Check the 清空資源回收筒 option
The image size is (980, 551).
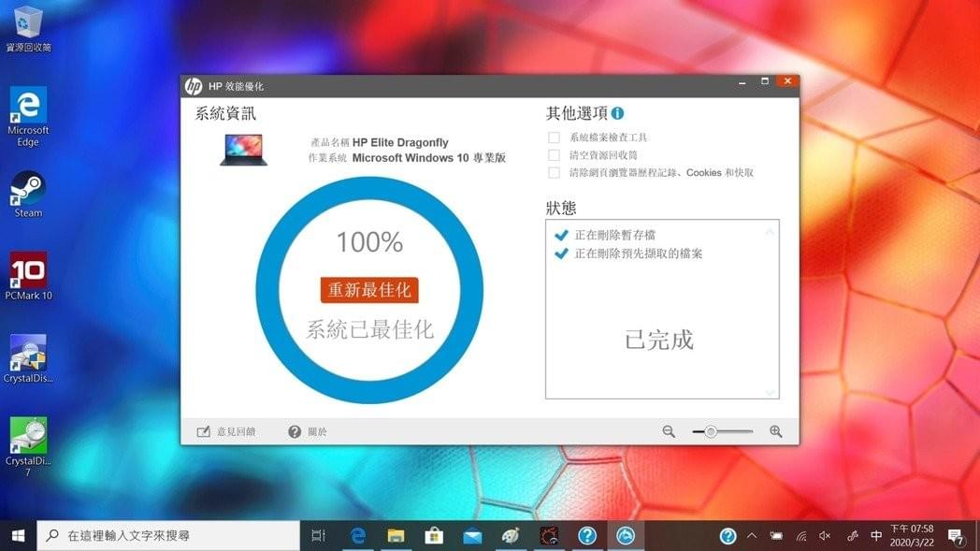tap(554, 155)
